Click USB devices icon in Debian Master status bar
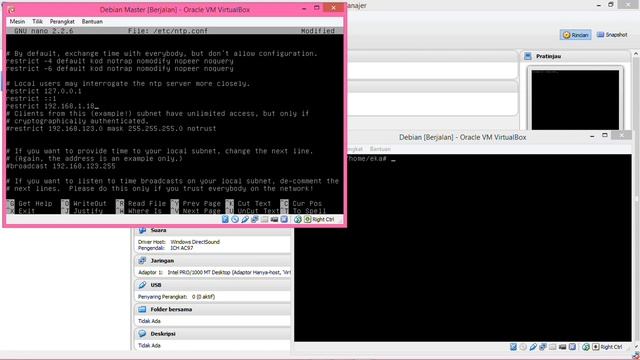The image size is (640, 360). pos(244,219)
